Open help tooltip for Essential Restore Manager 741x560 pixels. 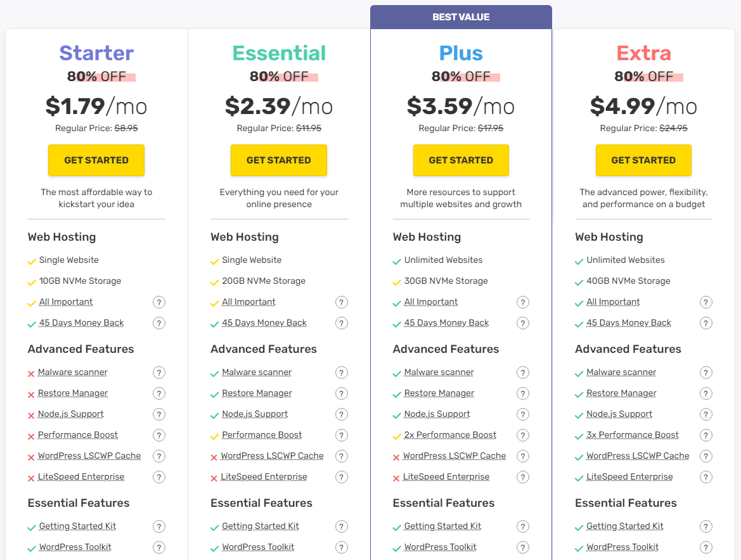click(x=341, y=393)
